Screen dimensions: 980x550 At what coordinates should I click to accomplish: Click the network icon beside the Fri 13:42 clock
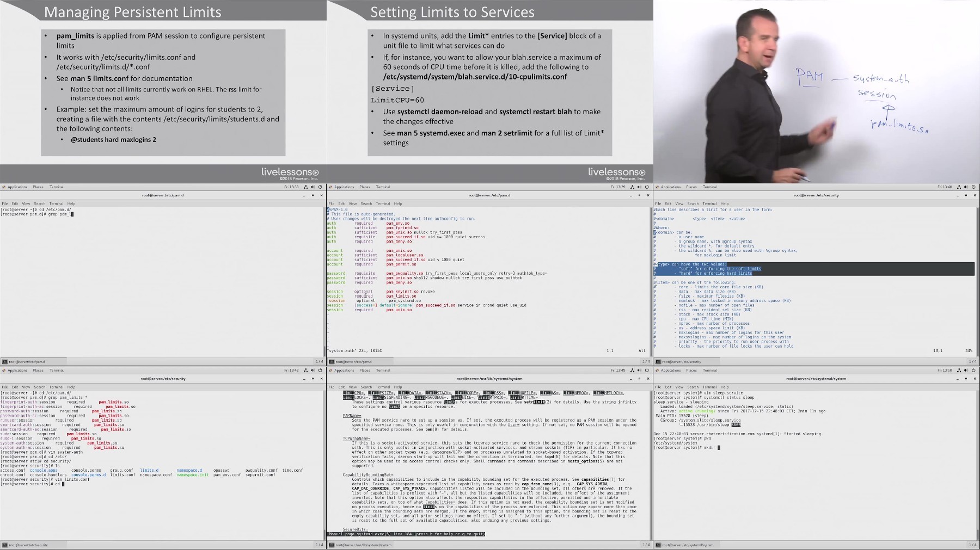tap(305, 370)
